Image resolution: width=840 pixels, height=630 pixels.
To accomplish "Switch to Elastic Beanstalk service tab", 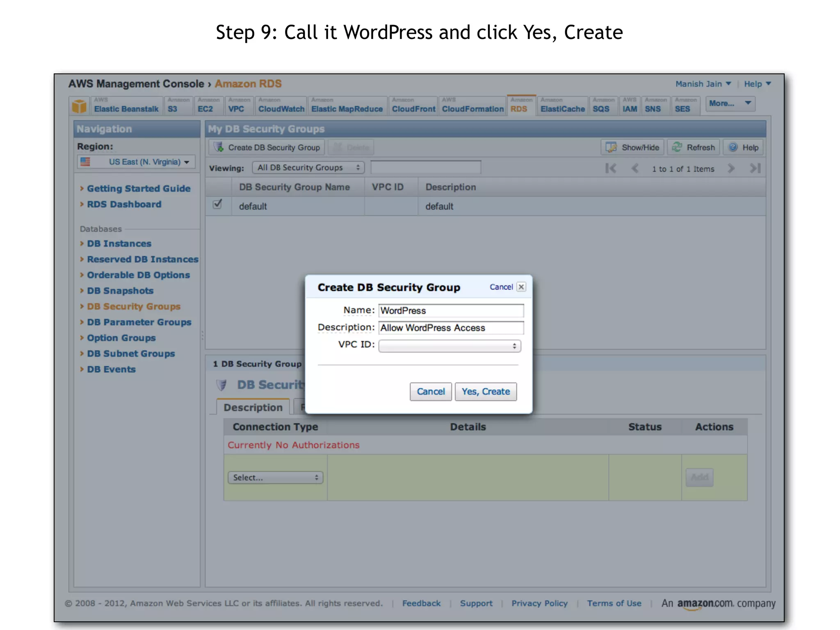I will click(x=126, y=105).
